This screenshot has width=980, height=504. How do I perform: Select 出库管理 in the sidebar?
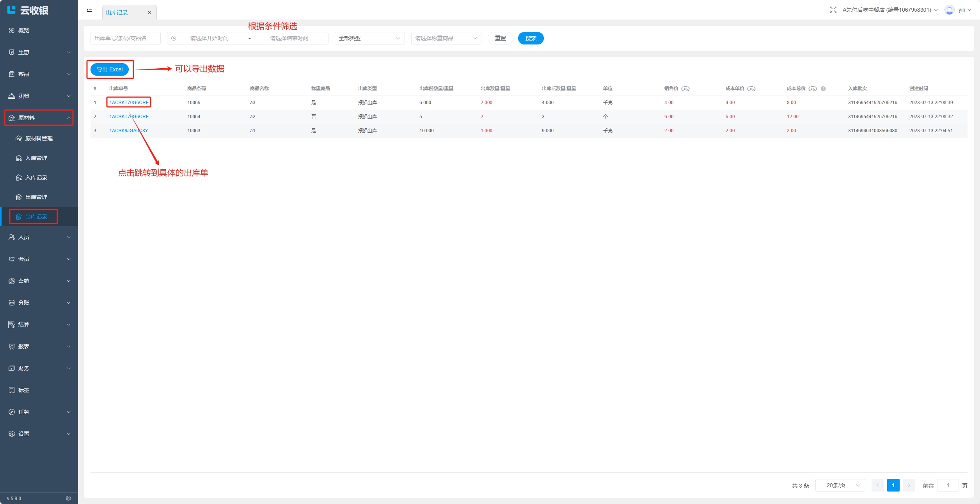pos(36,197)
